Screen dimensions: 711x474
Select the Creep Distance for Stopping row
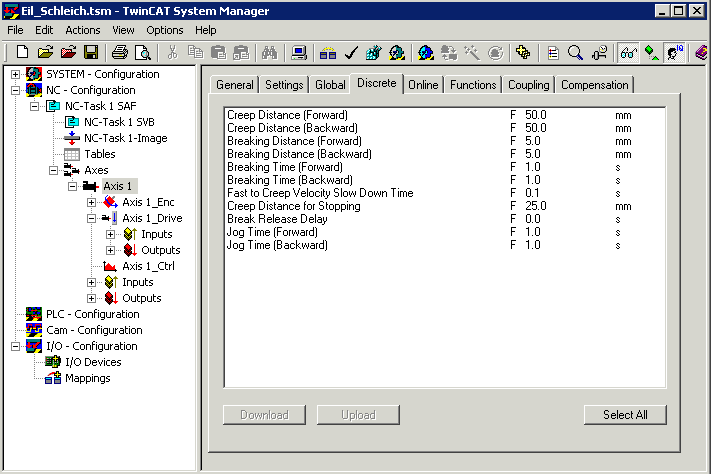444,206
